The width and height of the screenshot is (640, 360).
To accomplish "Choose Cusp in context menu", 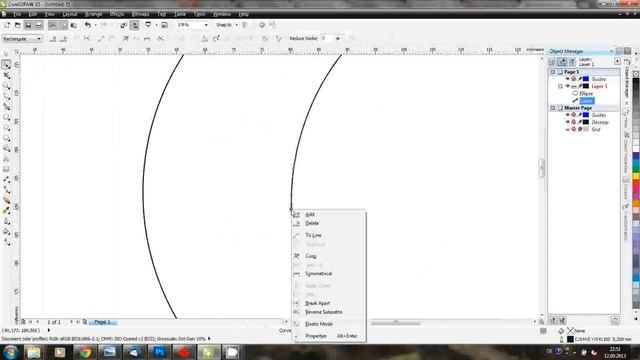I will 311,256.
